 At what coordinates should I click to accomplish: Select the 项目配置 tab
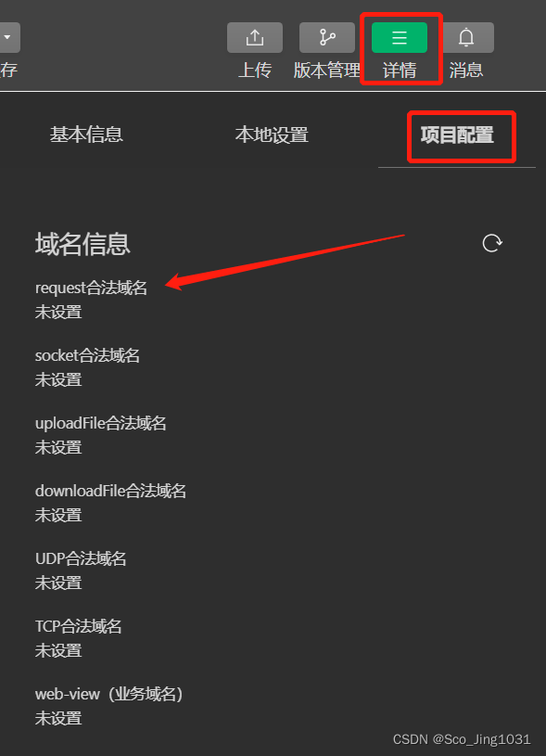click(x=457, y=135)
